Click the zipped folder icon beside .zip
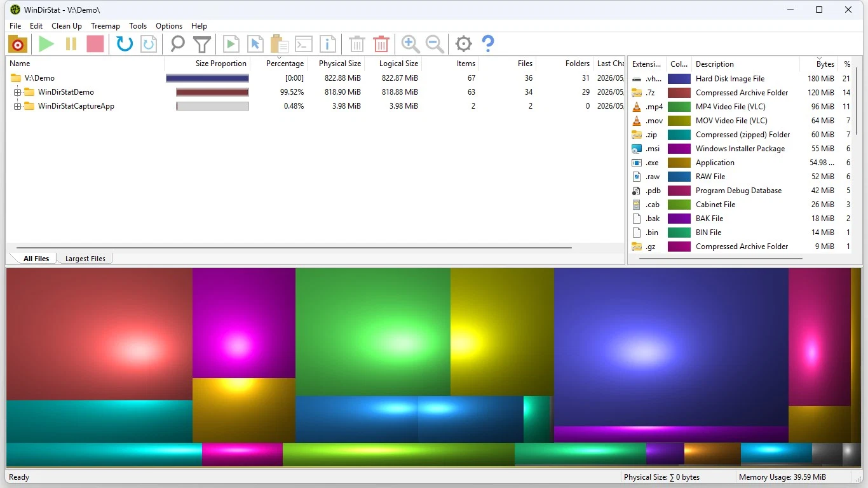Image resolution: width=868 pixels, height=488 pixels. click(x=637, y=135)
